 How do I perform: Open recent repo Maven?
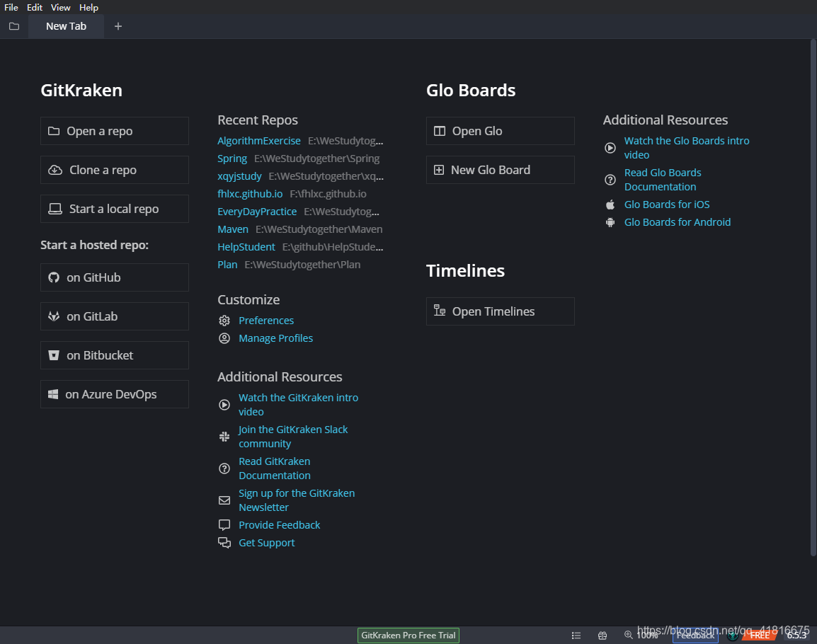tap(233, 229)
